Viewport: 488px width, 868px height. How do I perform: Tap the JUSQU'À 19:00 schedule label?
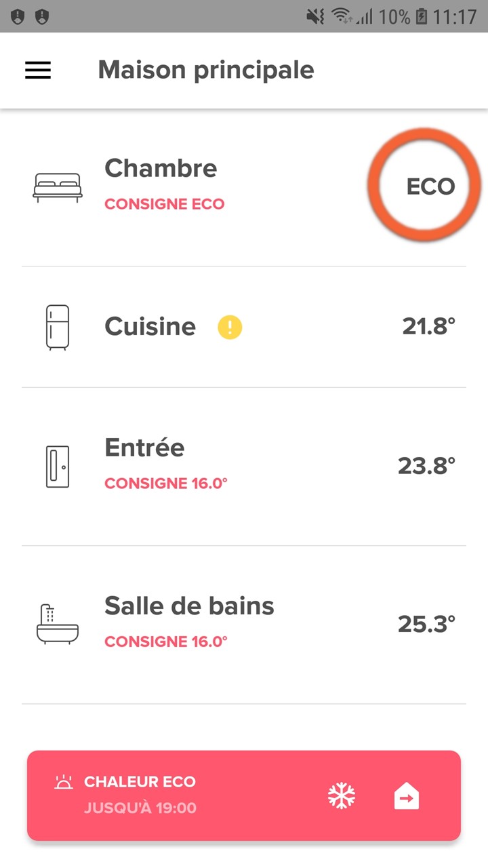tap(140, 808)
